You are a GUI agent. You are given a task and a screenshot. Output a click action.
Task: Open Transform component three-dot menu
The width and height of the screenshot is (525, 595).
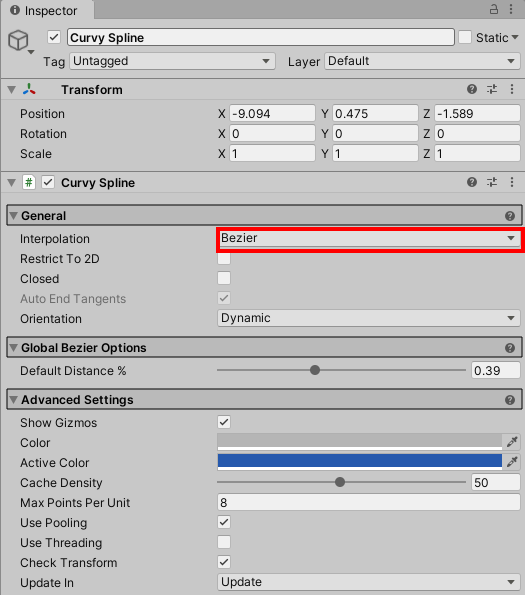(512, 89)
